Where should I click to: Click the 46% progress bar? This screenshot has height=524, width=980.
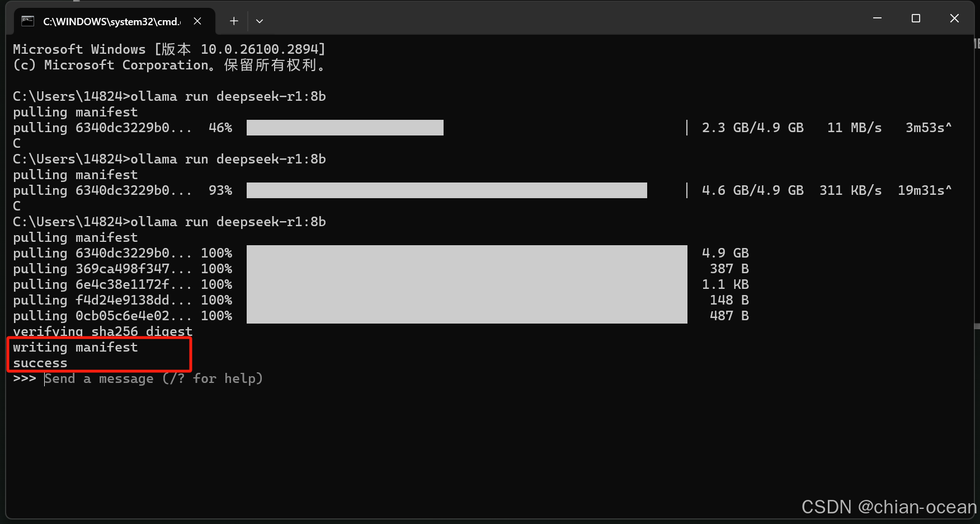345,128
